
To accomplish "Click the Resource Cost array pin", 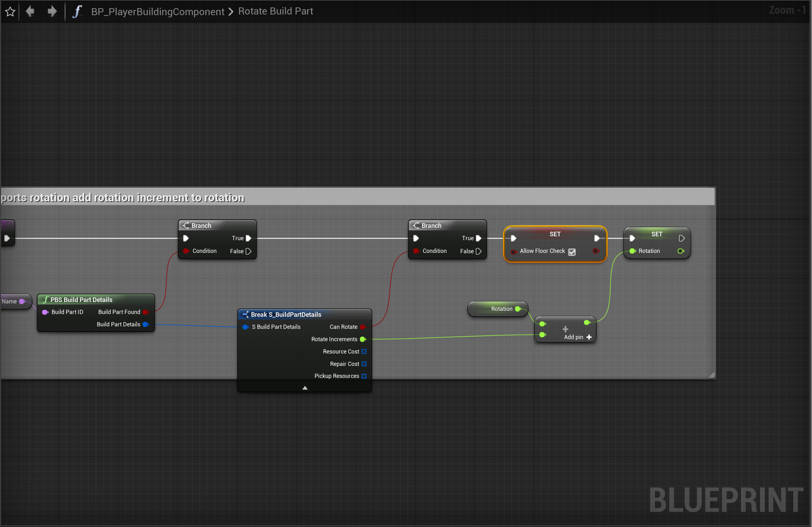I will point(364,351).
